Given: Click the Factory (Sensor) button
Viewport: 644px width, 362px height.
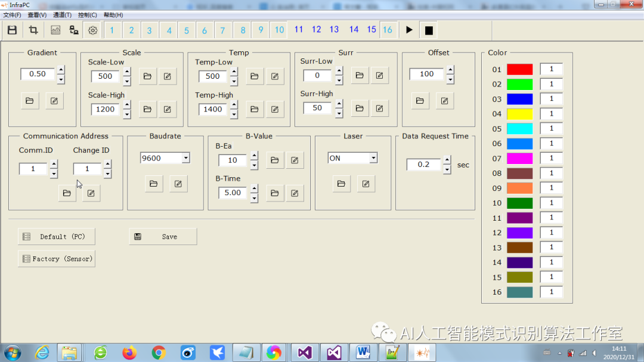Looking at the screenshot, I should tap(57, 259).
